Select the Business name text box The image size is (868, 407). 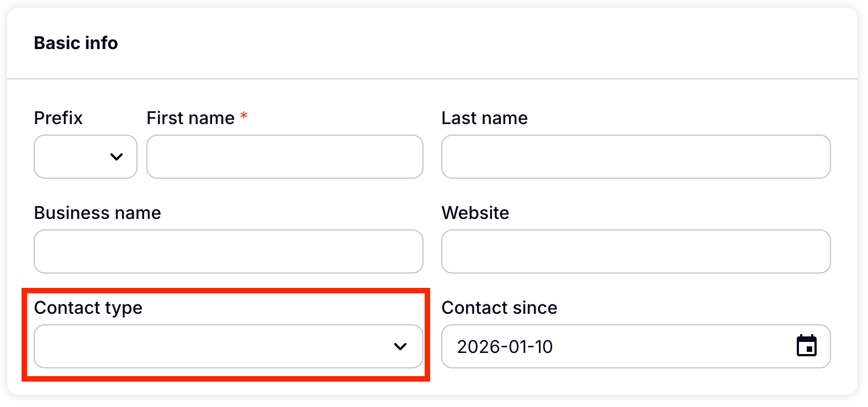[x=228, y=251]
